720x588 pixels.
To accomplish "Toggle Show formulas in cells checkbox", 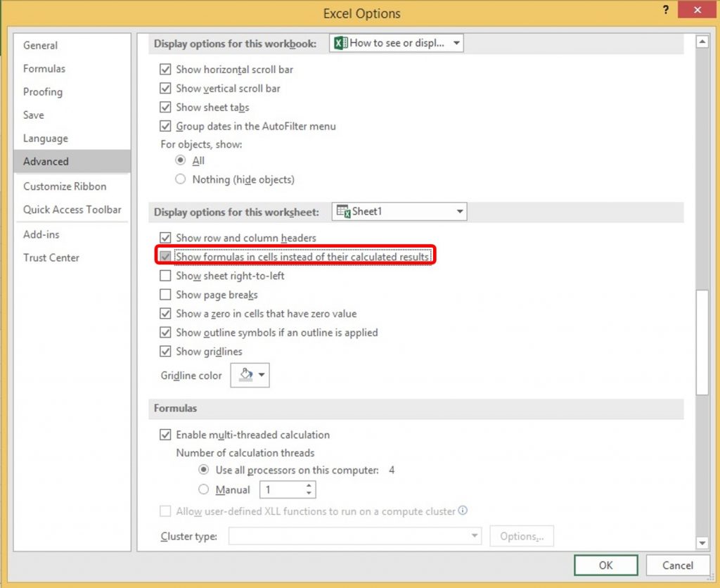I will coord(165,256).
